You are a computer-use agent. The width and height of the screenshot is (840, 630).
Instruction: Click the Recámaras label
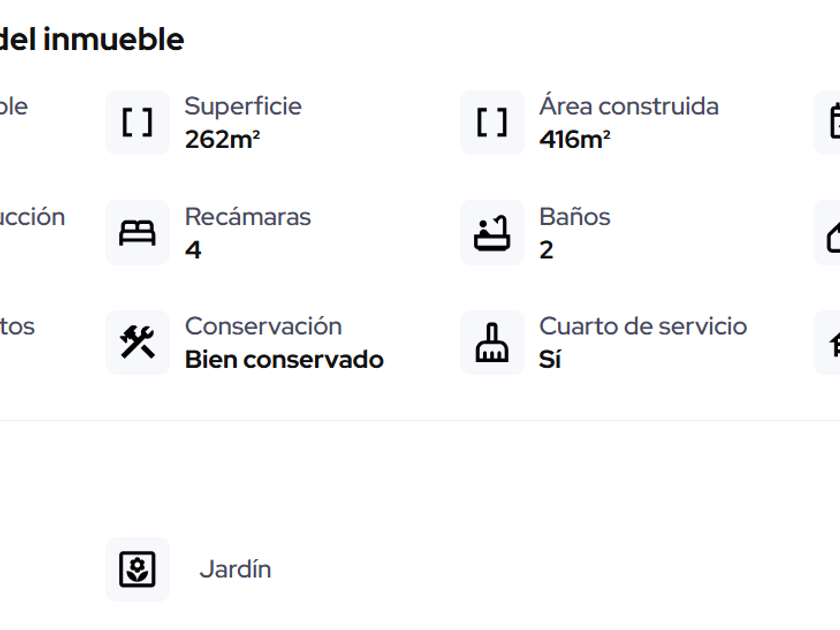(248, 217)
